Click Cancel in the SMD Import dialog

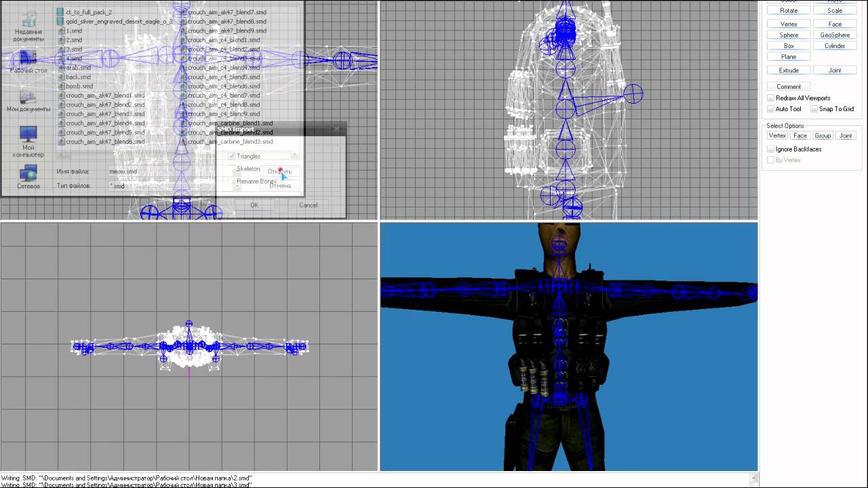click(x=308, y=205)
